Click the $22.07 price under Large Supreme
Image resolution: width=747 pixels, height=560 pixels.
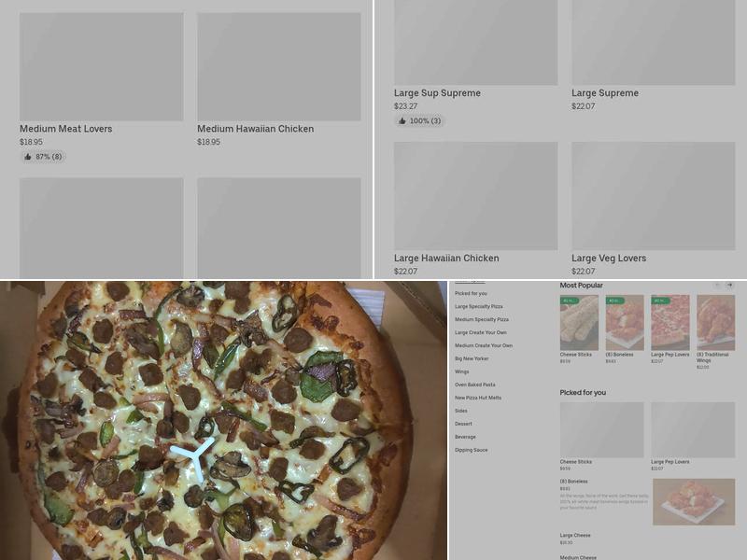point(583,106)
